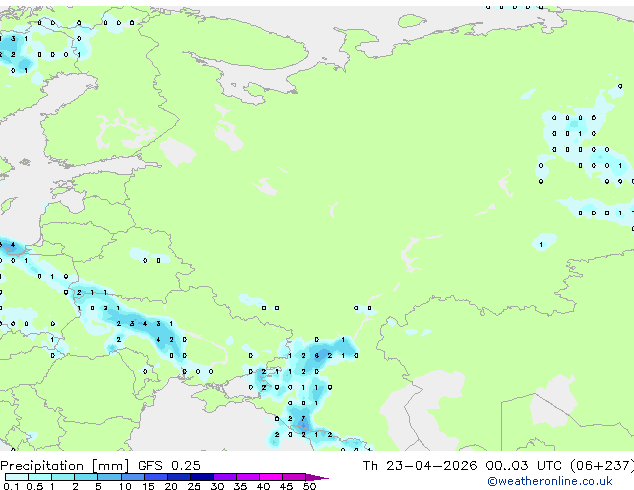The image size is (634, 490).
Task: Click the 10–15 mm legend color segment
Action: (x=133, y=477)
